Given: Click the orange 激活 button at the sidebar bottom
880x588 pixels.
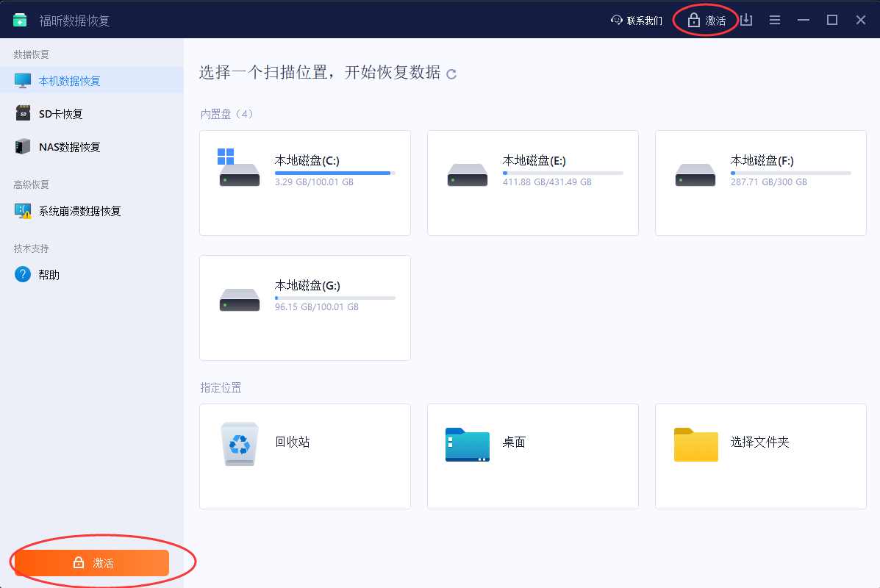Looking at the screenshot, I should 91,563.
